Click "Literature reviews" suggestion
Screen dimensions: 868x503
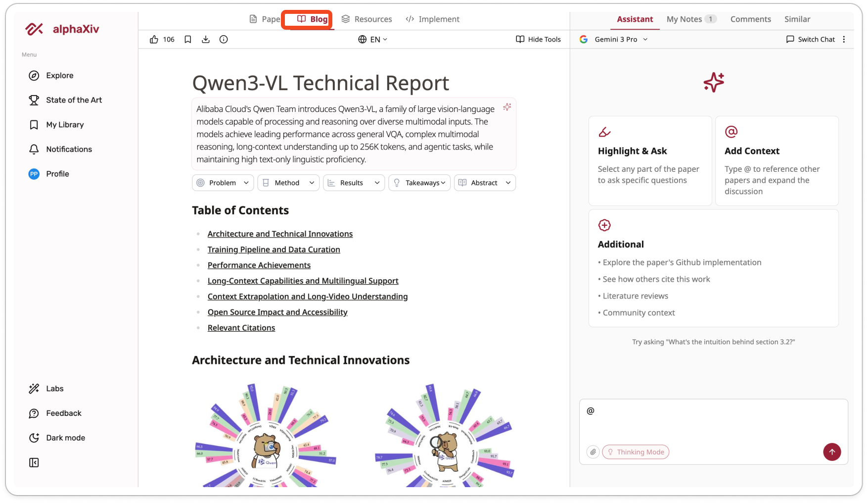(x=635, y=296)
